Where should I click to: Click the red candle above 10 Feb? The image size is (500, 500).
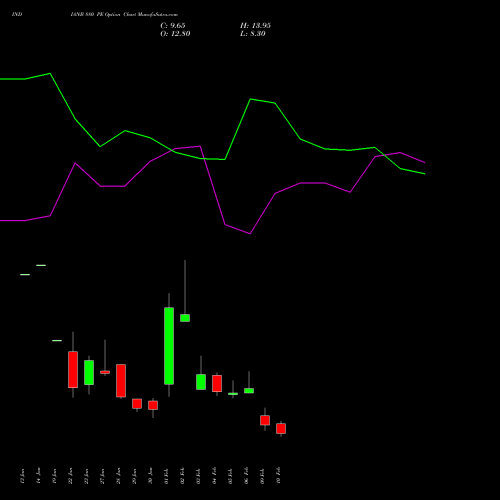pyautogui.click(x=281, y=428)
